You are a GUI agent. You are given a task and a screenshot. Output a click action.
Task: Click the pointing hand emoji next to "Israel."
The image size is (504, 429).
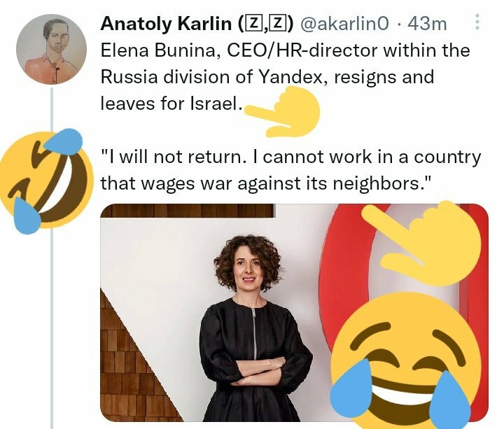pyautogui.click(x=283, y=111)
